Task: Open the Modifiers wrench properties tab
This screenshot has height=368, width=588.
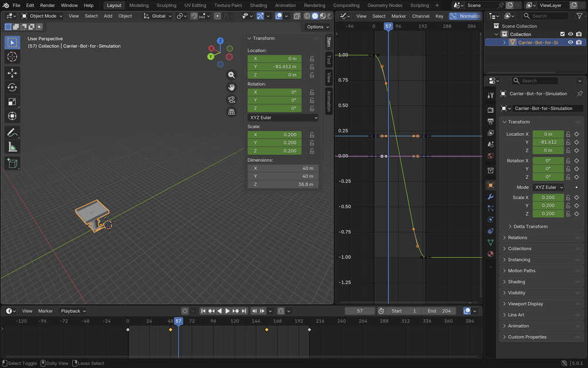Action: click(x=490, y=197)
